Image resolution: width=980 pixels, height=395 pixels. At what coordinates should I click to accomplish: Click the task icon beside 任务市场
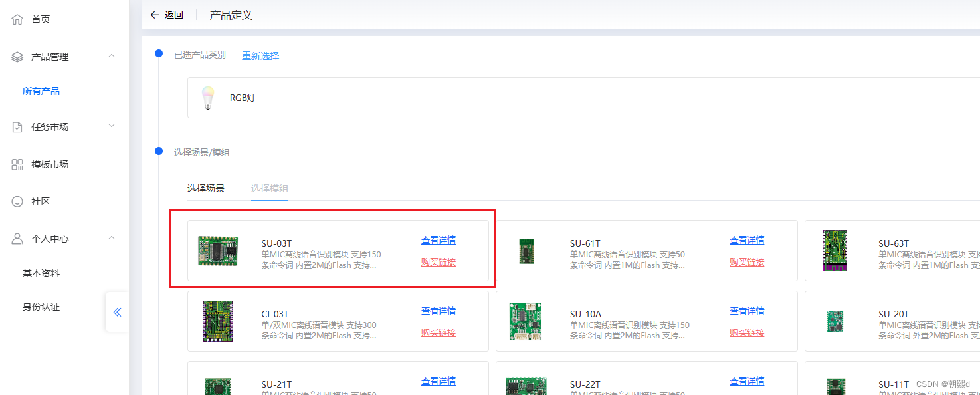pos(18,127)
